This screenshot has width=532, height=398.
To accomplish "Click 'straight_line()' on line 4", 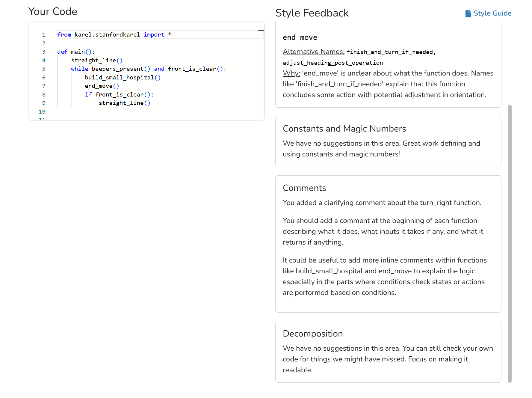I will 97,61.
